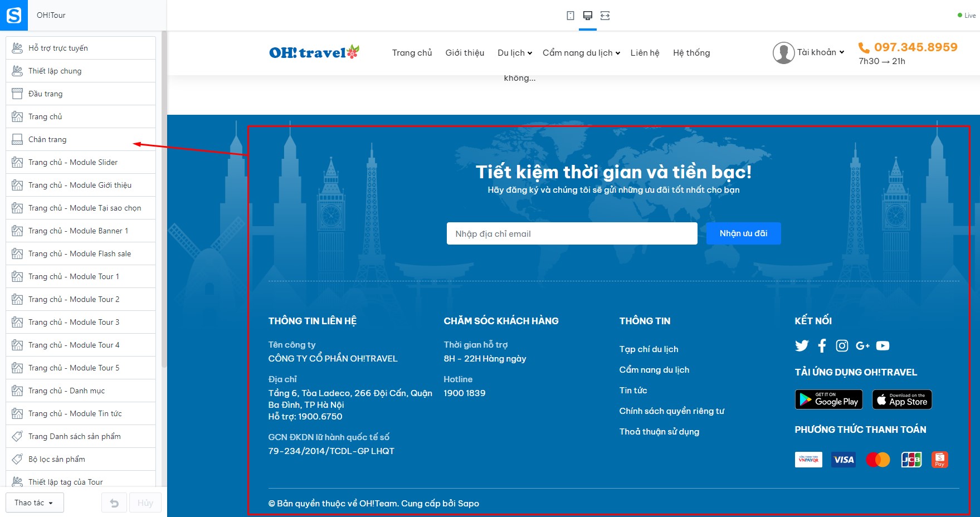Click the account avatar icon
The height and width of the screenshot is (517, 980).
coord(783,53)
